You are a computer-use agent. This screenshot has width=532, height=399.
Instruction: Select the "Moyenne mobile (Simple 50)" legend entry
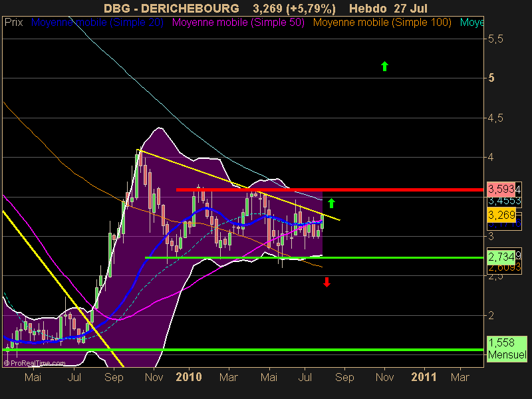click(x=238, y=23)
